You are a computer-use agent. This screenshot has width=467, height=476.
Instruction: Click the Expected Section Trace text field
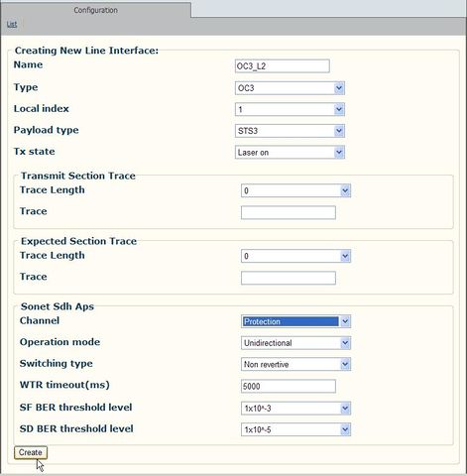(x=289, y=278)
